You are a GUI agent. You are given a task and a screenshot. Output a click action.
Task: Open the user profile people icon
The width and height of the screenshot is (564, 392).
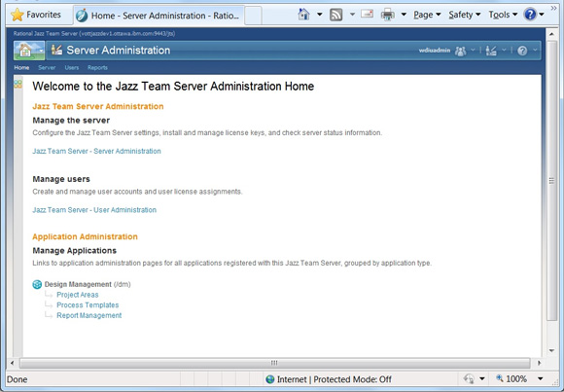point(460,51)
